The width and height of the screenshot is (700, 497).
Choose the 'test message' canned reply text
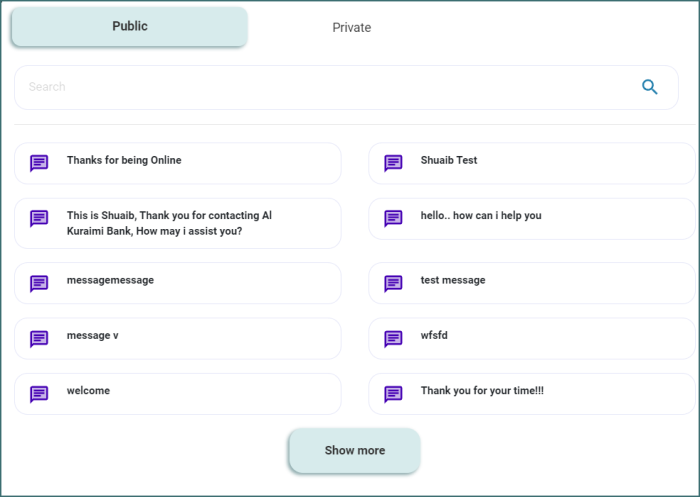tap(453, 280)
